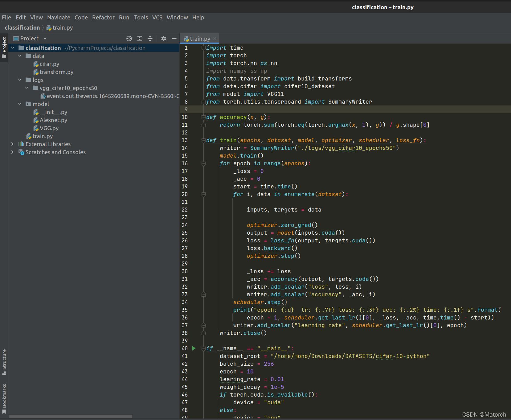
Task: Click the Scratches and Consoles icon
Action: pos(21,152)
